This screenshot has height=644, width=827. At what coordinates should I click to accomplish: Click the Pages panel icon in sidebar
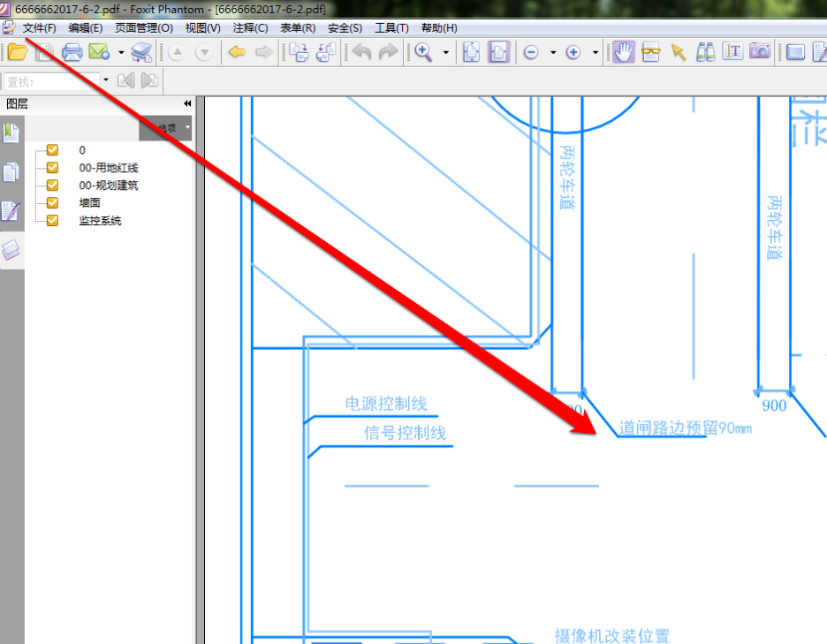[x=11, y=172]
